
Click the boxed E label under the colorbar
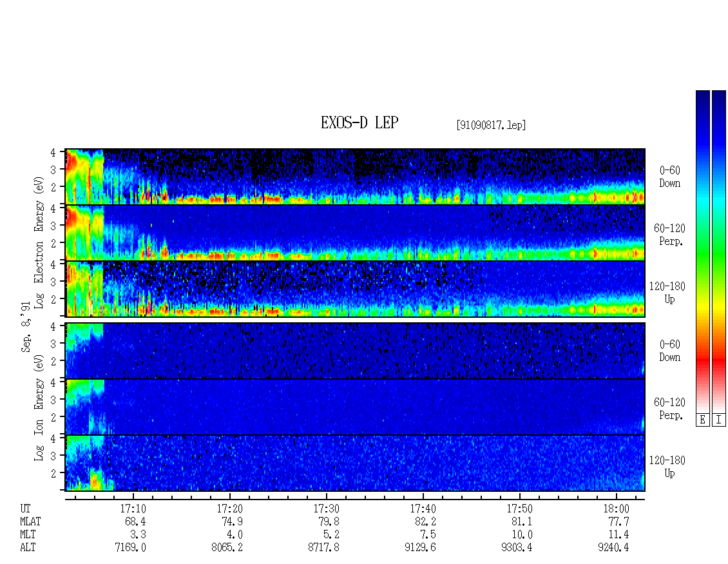click(x=702, y=420)
